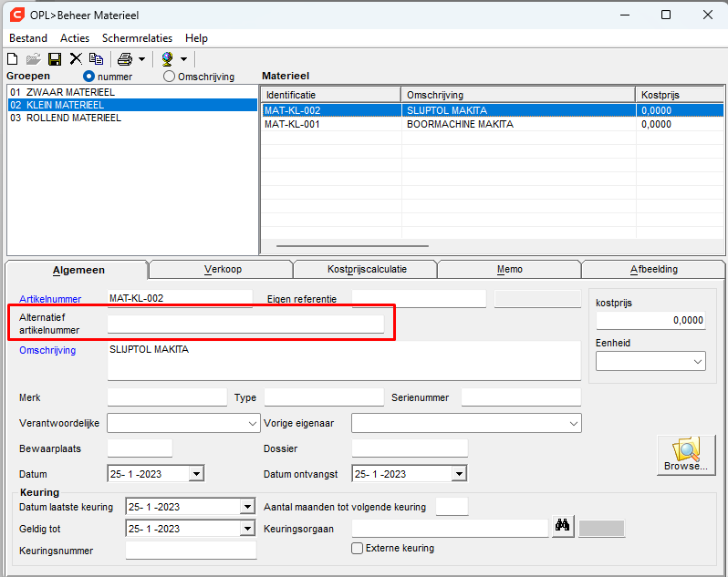Click the Dossier input field
728x577 pixels.
tap(410, 448)
